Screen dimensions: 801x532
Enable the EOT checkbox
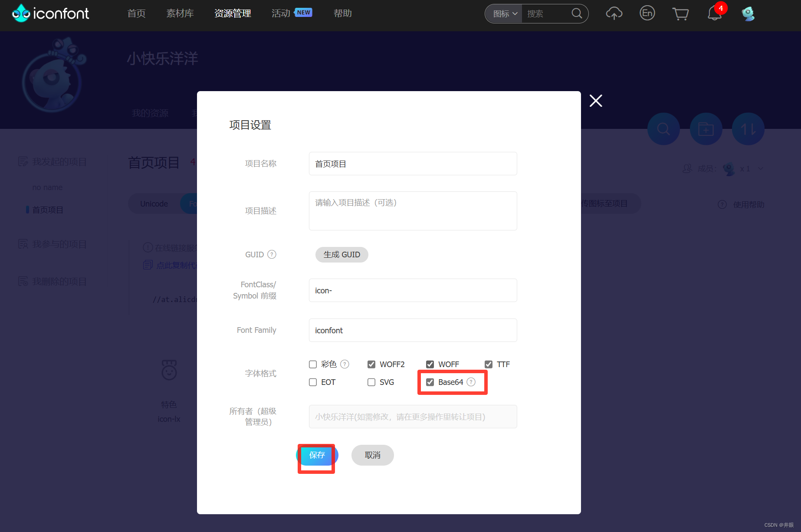click(x=313, y=382)
